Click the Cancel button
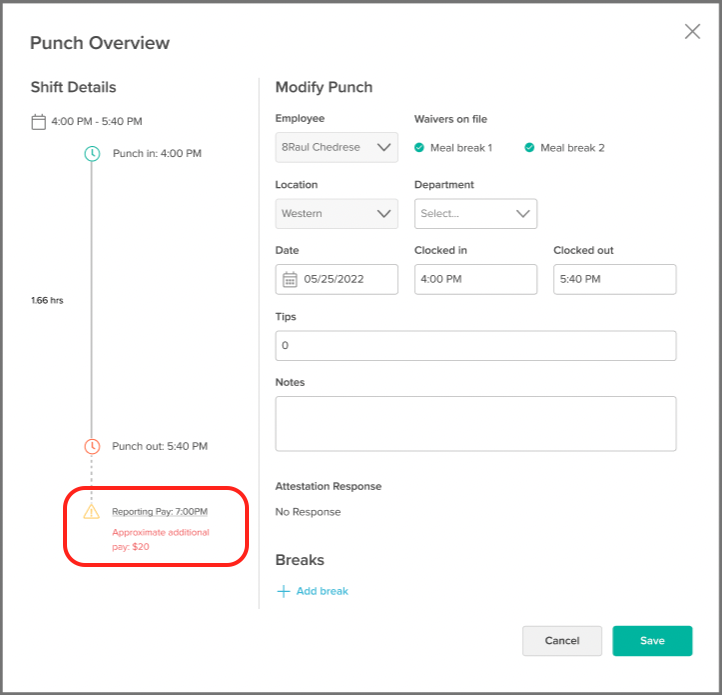 click(562, 641)
